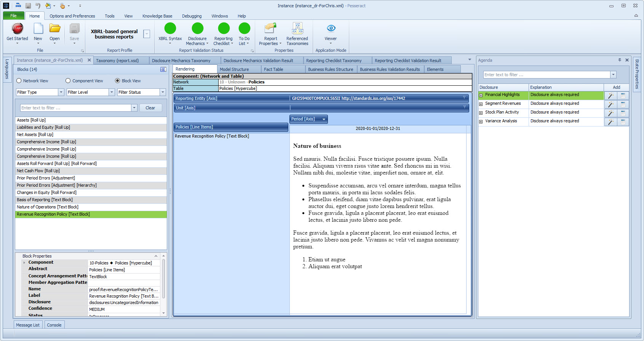Click the Blocks panel maximize icon
644x341 pixels.
point(163,69)
